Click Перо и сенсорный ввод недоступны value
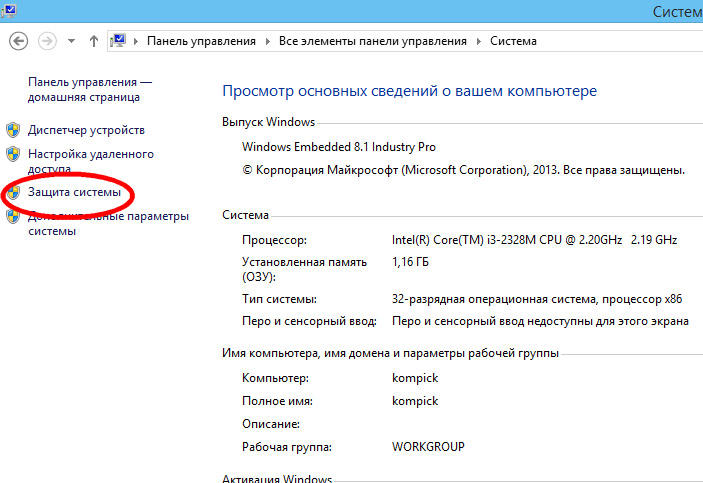Image resolution: width=703 pixels, height=483 pixels. pos(540,321)
